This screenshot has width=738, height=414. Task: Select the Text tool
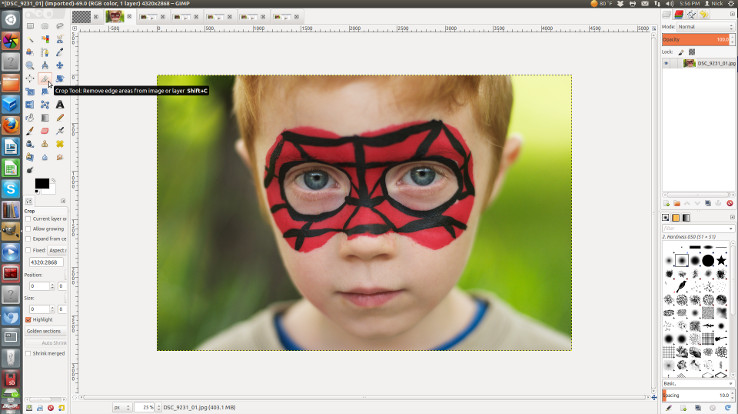(60, 104)
